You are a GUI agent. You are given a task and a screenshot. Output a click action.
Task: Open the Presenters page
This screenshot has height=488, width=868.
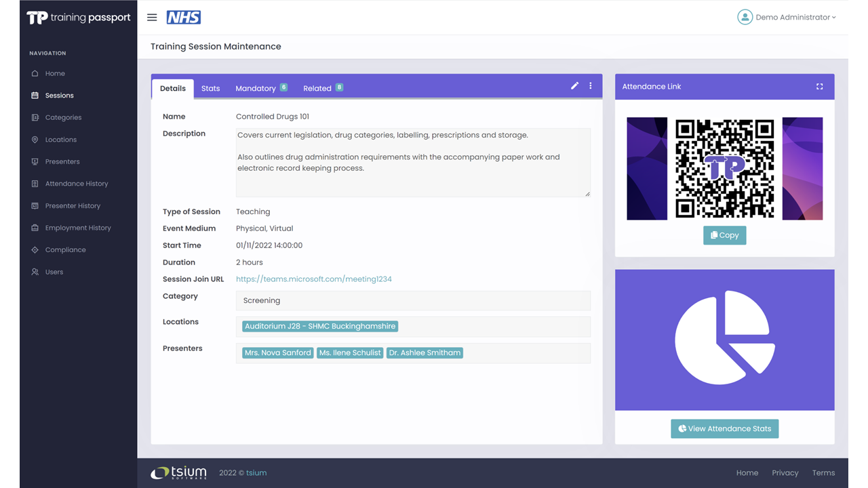point(62,161)
